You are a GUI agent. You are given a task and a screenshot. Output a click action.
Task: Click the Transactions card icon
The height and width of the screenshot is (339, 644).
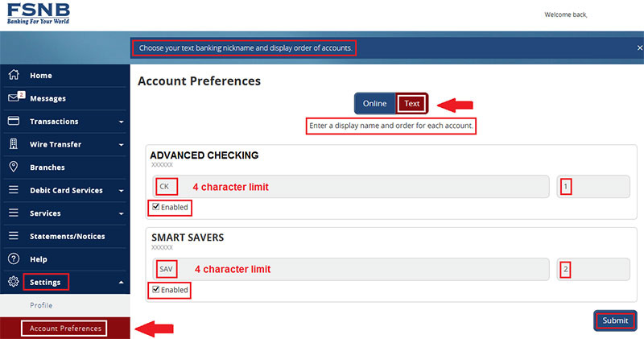tap(14, 121)
